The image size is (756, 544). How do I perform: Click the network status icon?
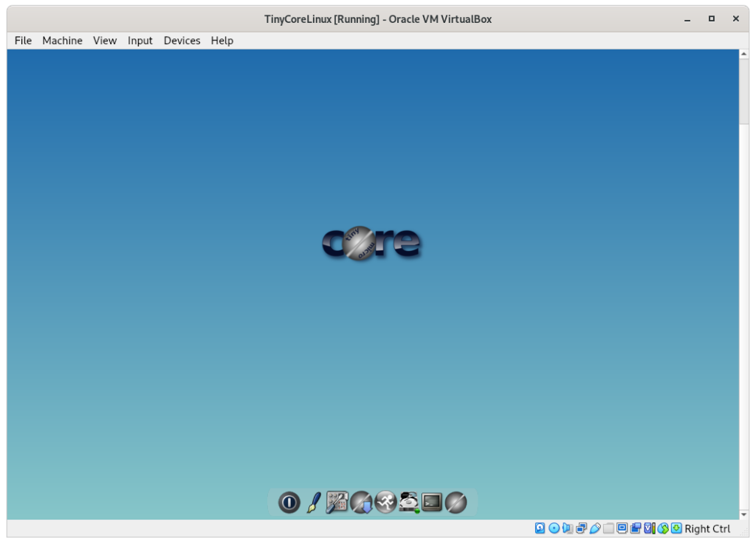(580, 528)
